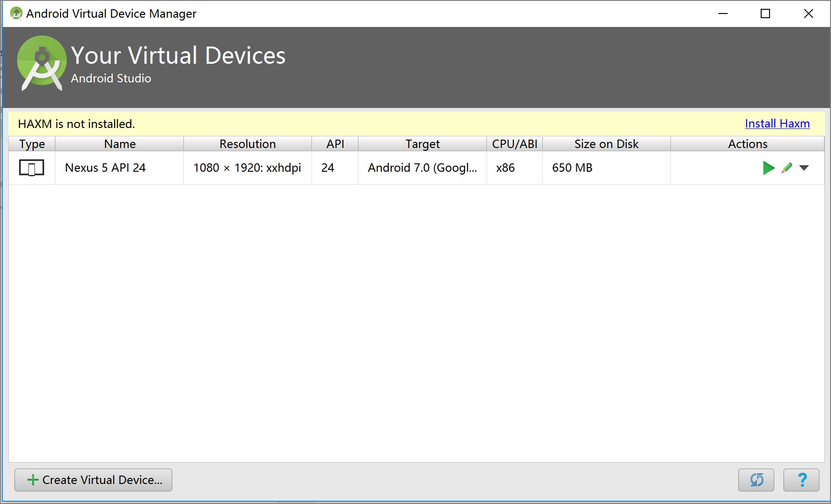Click the 650 MB size cell
831x504 pixels.
(x=607, y=168)
